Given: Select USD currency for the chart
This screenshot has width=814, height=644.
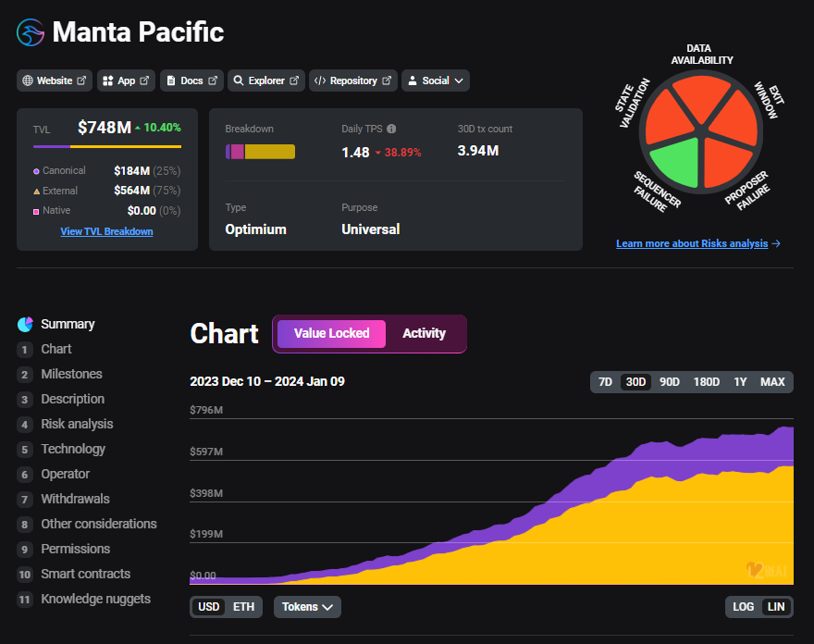Looking at the screenshot, I should [x=209, y=607].
